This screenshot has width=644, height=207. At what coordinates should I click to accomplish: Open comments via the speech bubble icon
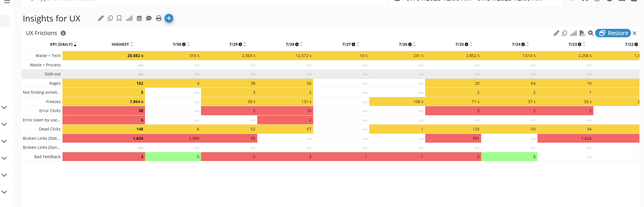[149, 18]
